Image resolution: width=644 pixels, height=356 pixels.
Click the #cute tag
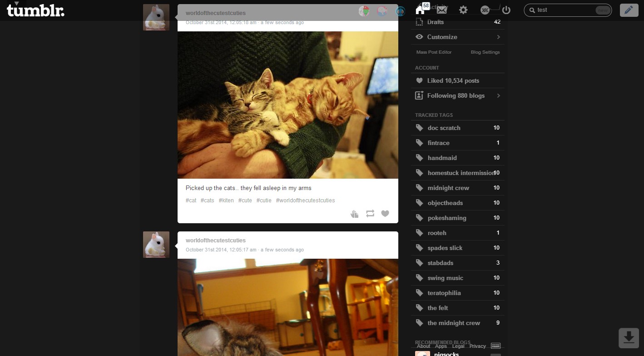pos(245,201)
